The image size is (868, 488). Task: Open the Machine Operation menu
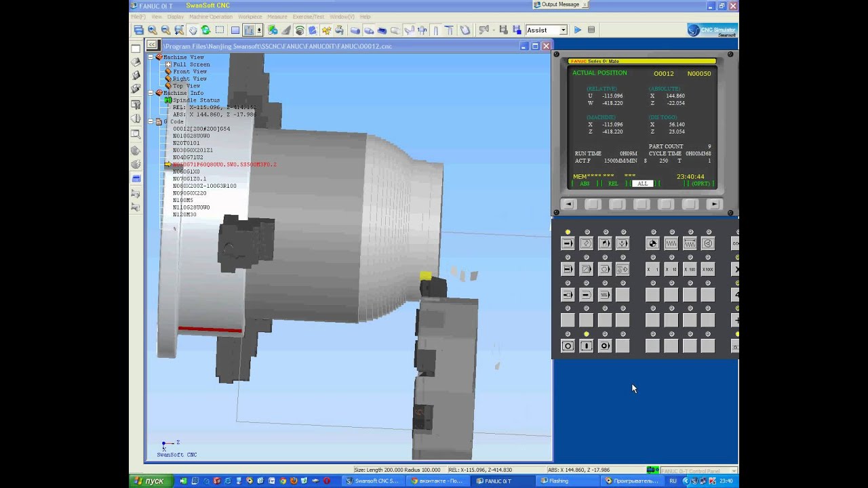coord(210,16)
